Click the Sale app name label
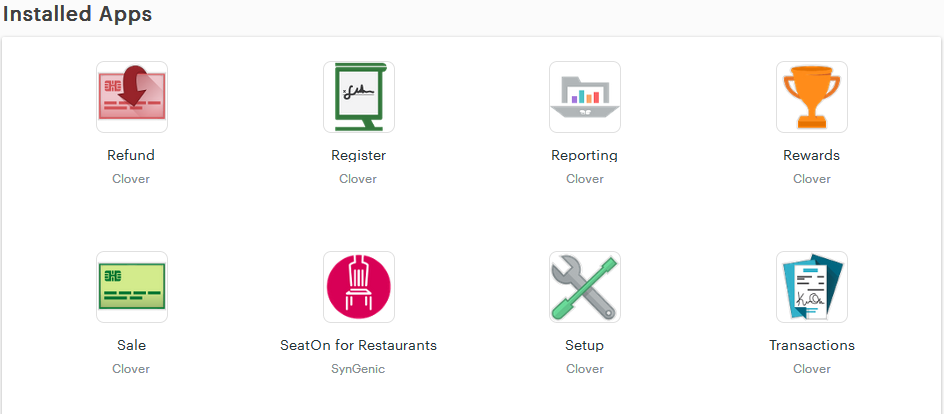Screen dimensions: 944x414 131,345
